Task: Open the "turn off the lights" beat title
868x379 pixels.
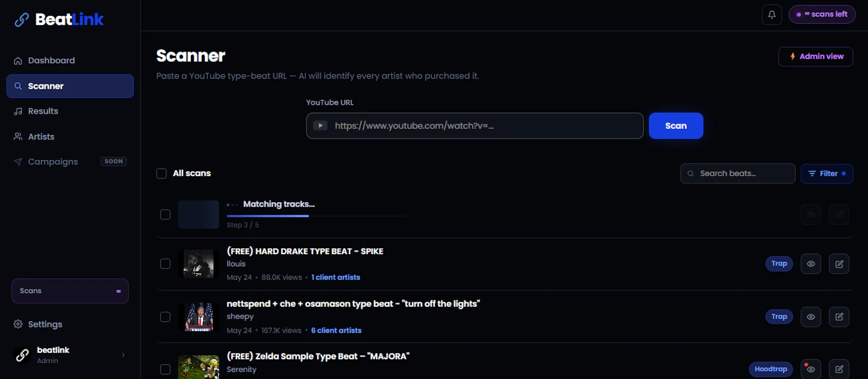Action: point(353,304)
